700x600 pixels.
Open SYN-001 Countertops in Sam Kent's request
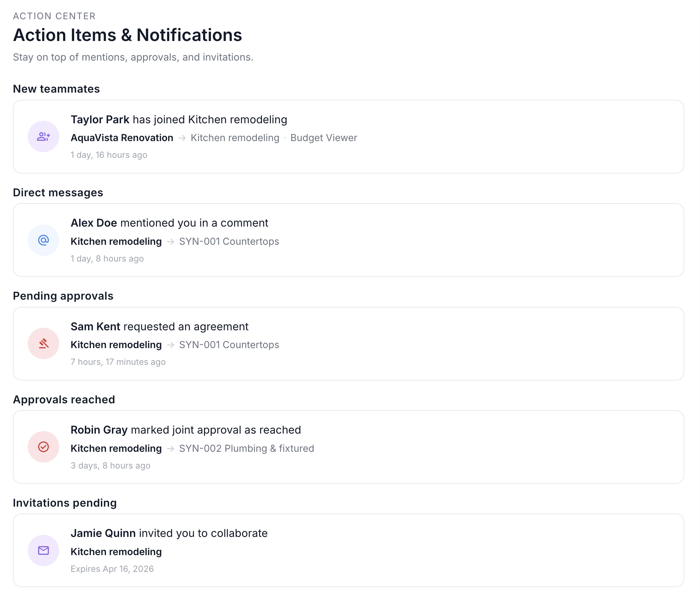point(229,345)
